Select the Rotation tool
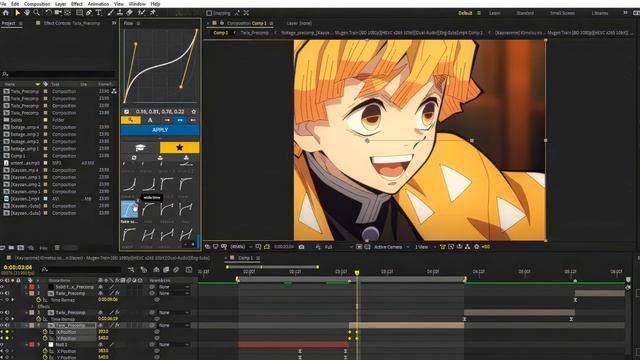This screenshot has height=360, width=640. 48,13
